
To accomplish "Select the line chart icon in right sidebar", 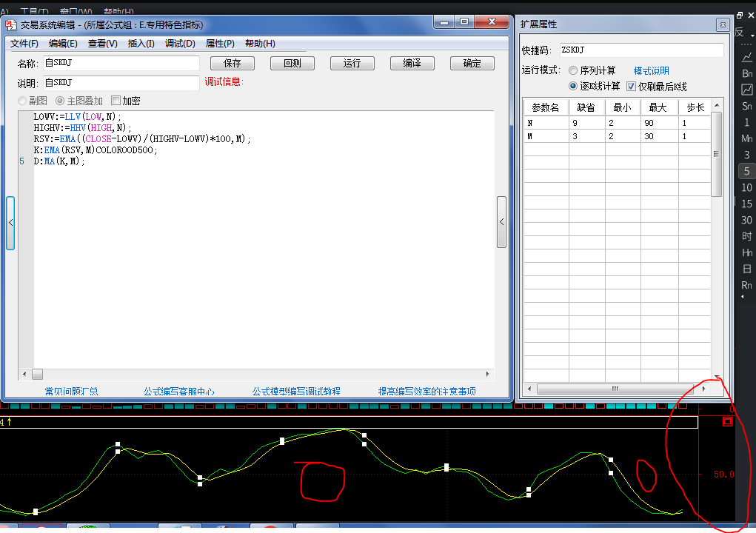I will click(747, 57).
